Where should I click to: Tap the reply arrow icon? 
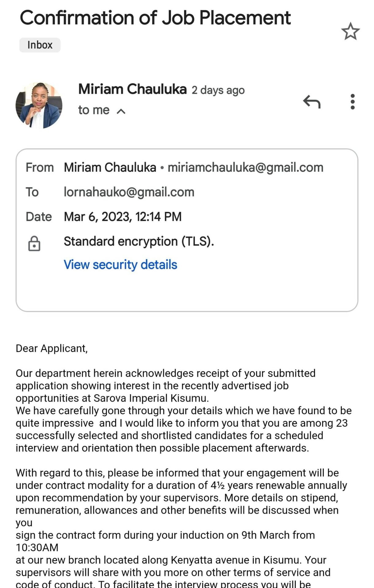(312, 102)
